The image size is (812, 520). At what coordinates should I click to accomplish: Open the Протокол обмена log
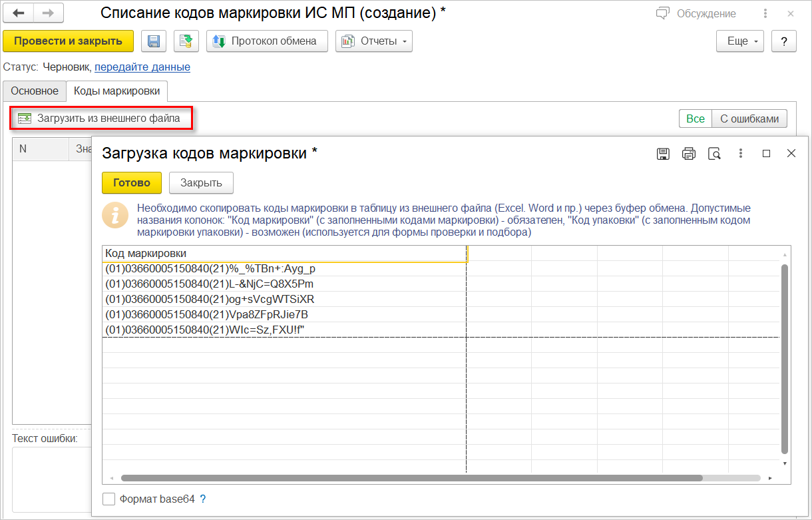click(266, 41)
